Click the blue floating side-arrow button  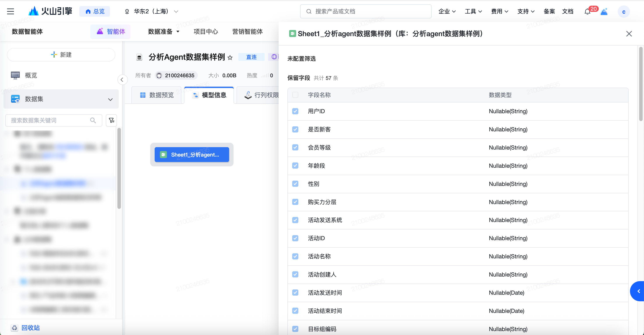pos(638,291)
